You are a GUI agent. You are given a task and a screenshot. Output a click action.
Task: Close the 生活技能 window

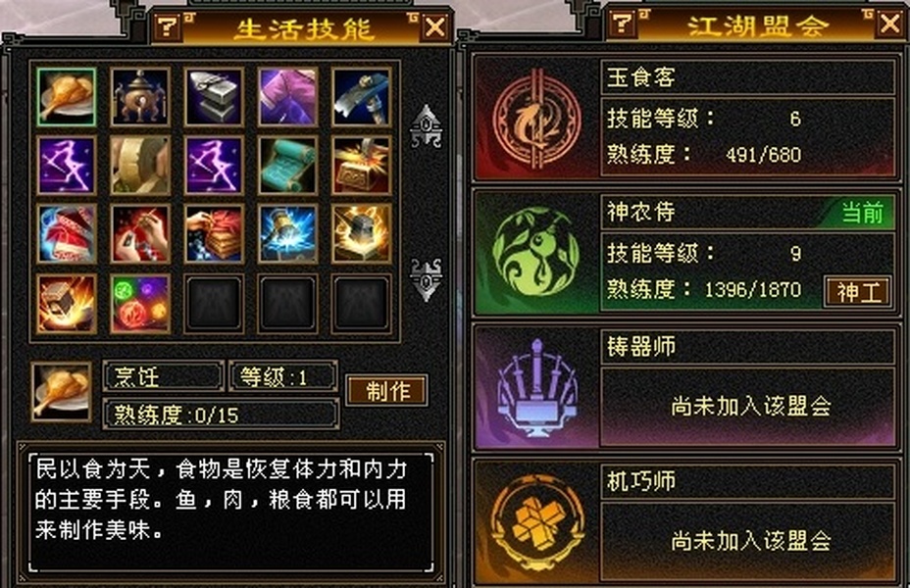[435, 26]
